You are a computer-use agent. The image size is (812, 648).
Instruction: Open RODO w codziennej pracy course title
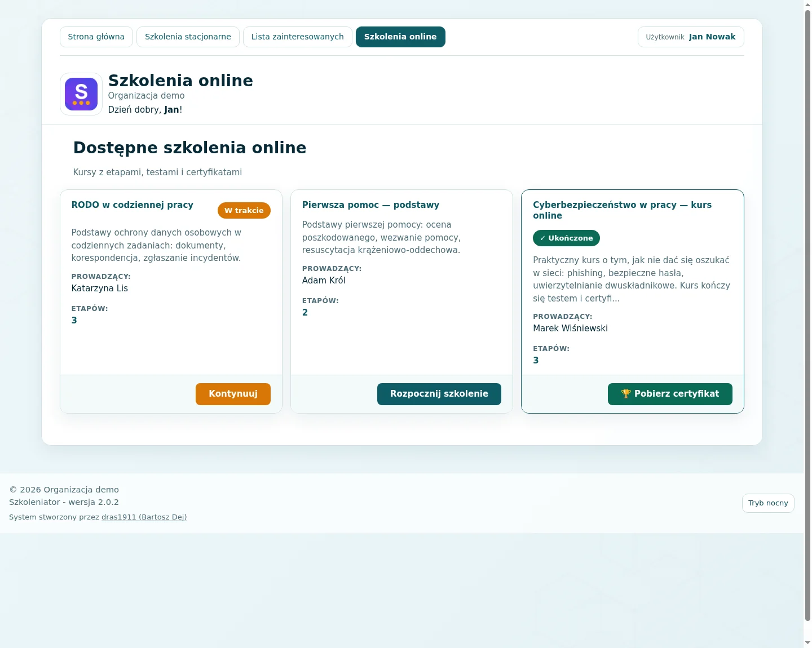point(133,205)
